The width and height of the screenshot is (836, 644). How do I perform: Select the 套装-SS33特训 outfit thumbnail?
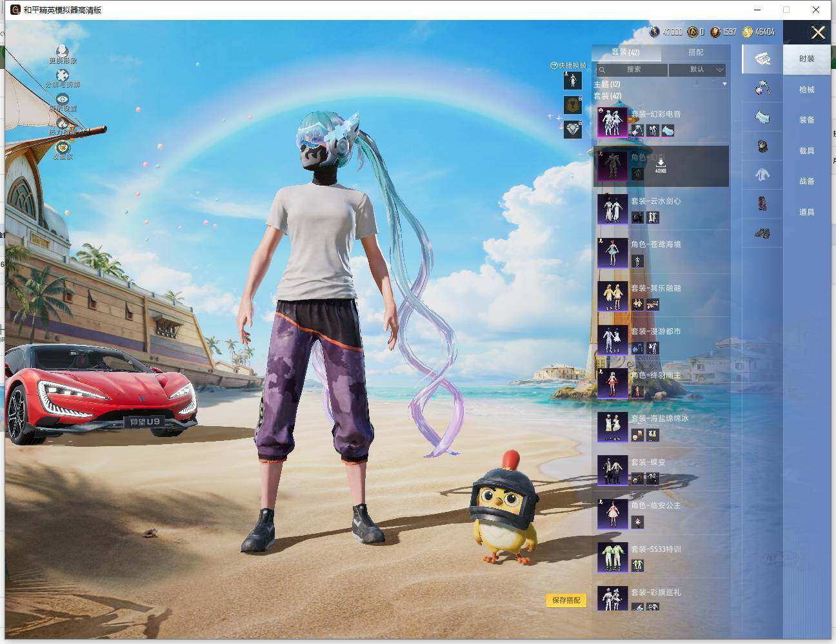coord(612,558)
